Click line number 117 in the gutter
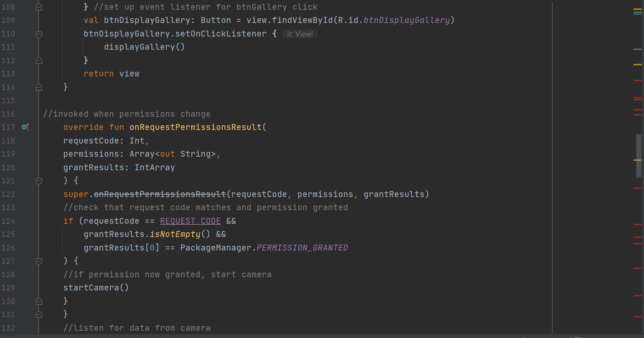This screenshot has width=644, height=338. 8,127
